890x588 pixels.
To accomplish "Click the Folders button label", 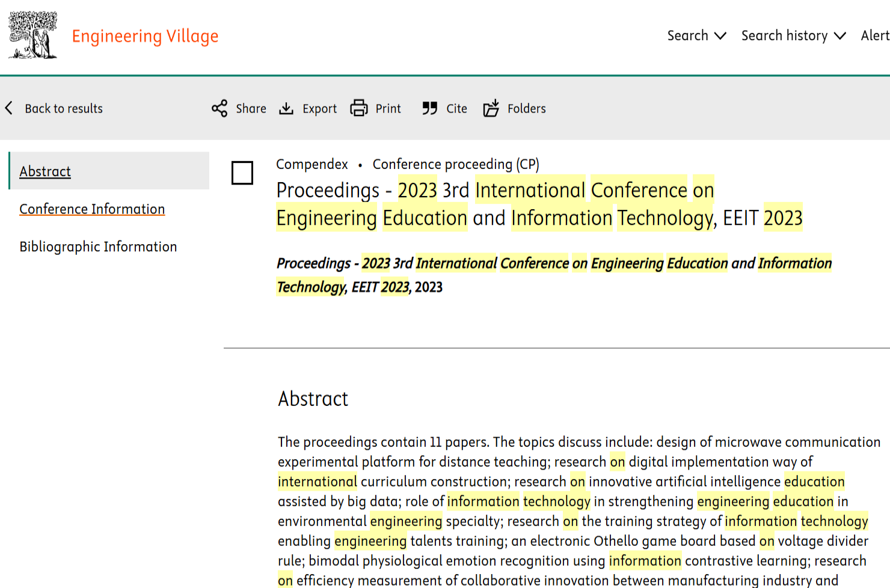I will click(x=527, y=108).
